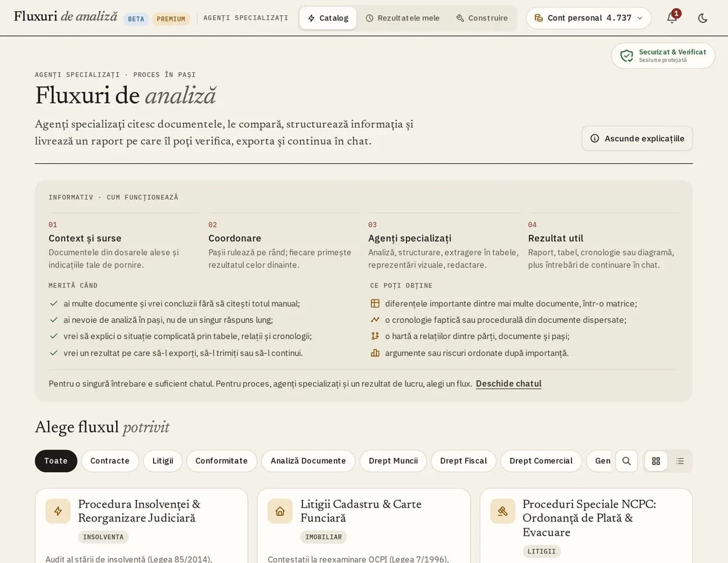Follow the Deschide chatul link
Viewport: 728px width, 563px height.
(508, 383)
